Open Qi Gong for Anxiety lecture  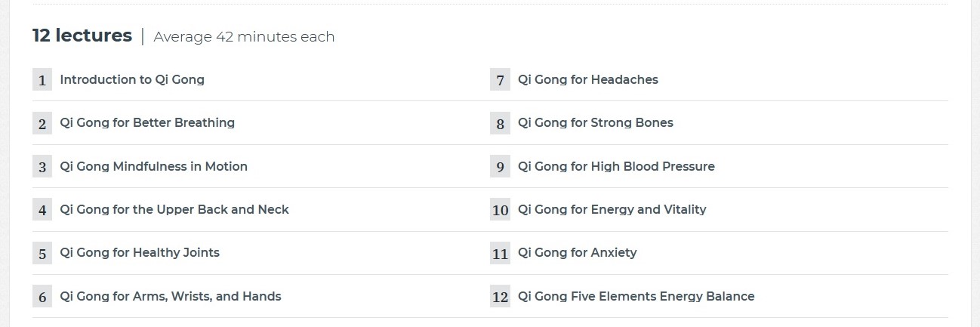click(x=577, y=252)
